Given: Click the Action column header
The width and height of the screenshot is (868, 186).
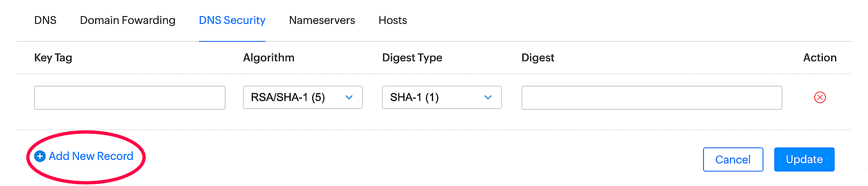Looking at the screenshot, I should pyautogui.click(x=820, y=58).
